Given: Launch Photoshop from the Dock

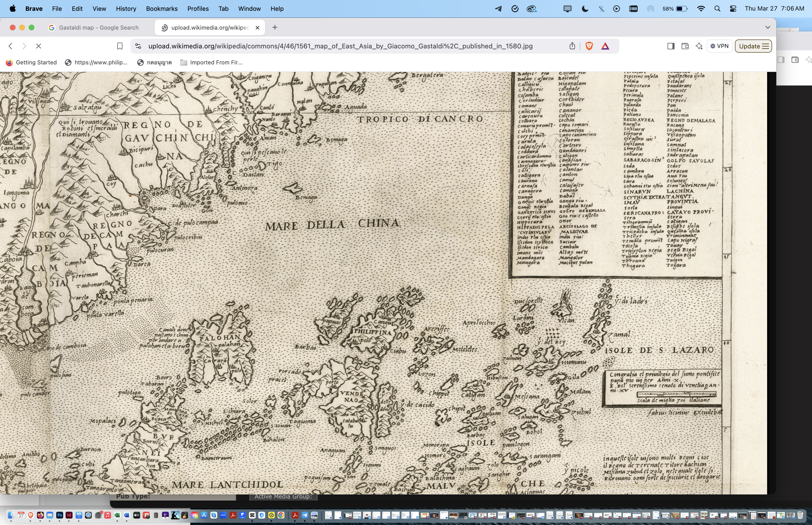Looking at the screenshot, I should (x=60, y=515).
